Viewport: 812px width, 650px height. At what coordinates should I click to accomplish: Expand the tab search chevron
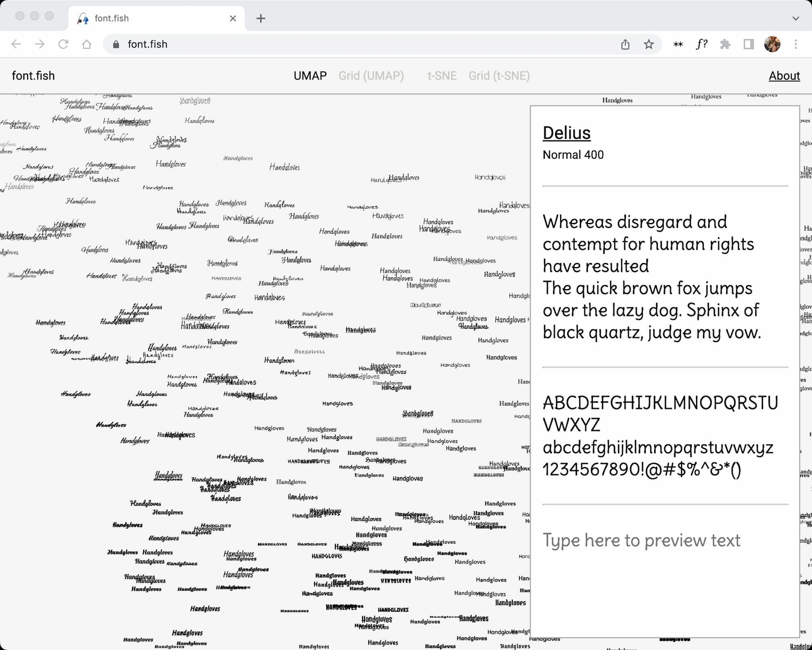pyautogui.click(x=796, y=18)
